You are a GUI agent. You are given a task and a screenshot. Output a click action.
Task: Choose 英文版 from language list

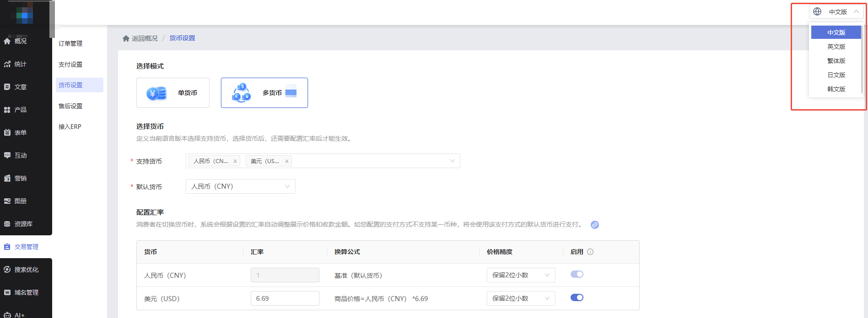pos(836,47)
